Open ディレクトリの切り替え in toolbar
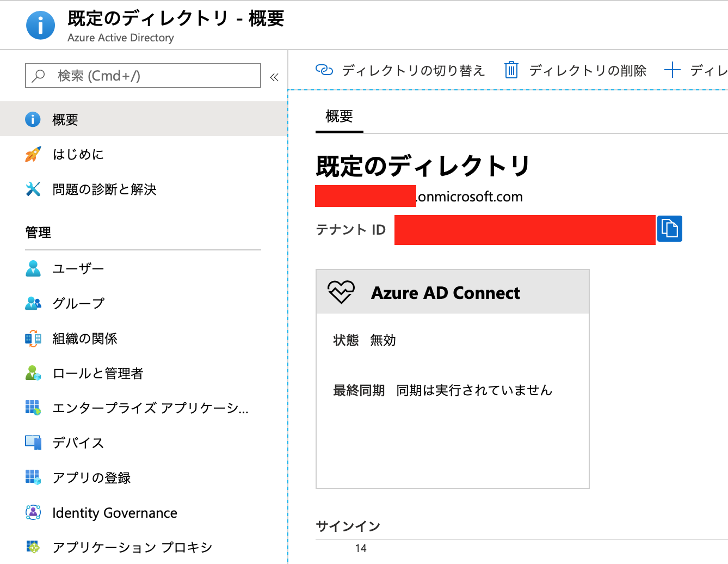This screenshot has width=728, height=564. 400,71
